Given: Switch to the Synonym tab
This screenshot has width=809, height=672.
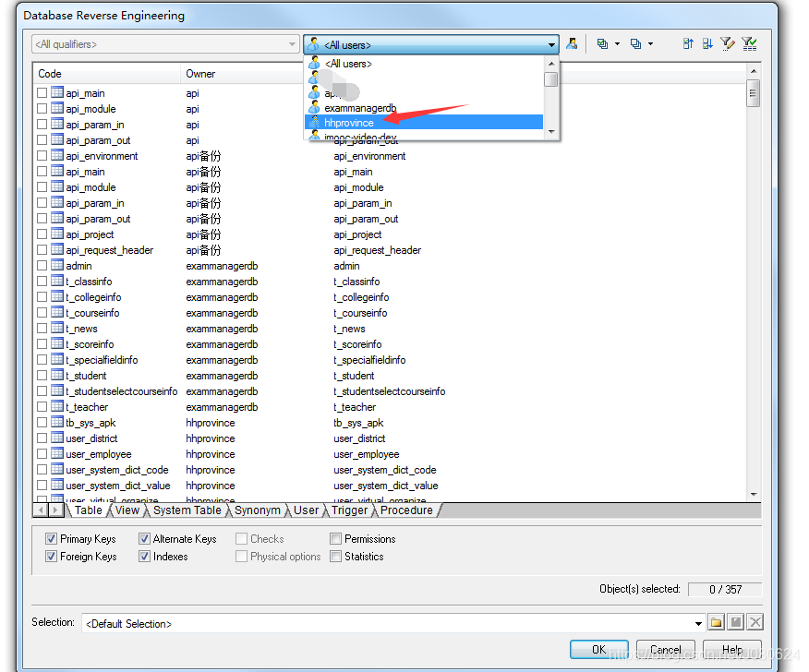Looking at the screenshot, I should coord(257,510).
